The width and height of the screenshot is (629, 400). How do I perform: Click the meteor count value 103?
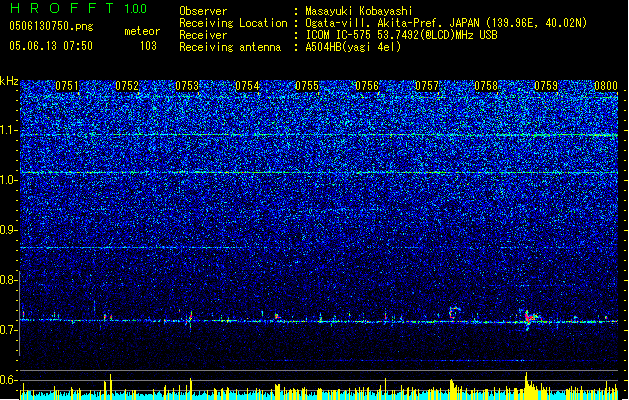tap(148, 46)
